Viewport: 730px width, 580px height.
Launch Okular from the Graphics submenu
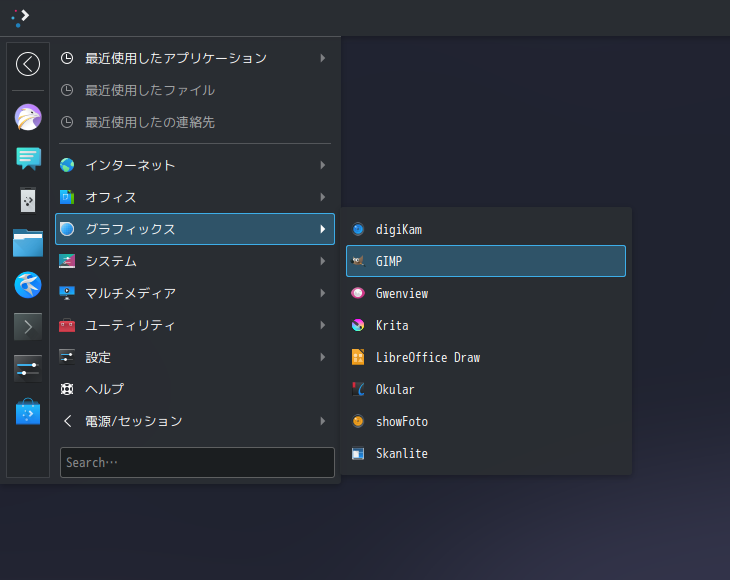[x=486, y=389]
